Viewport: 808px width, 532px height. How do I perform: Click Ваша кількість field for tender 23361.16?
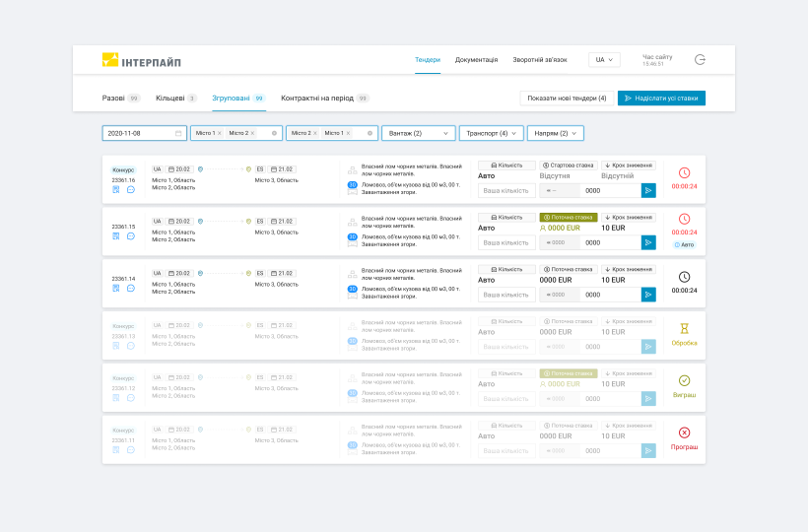506,190
